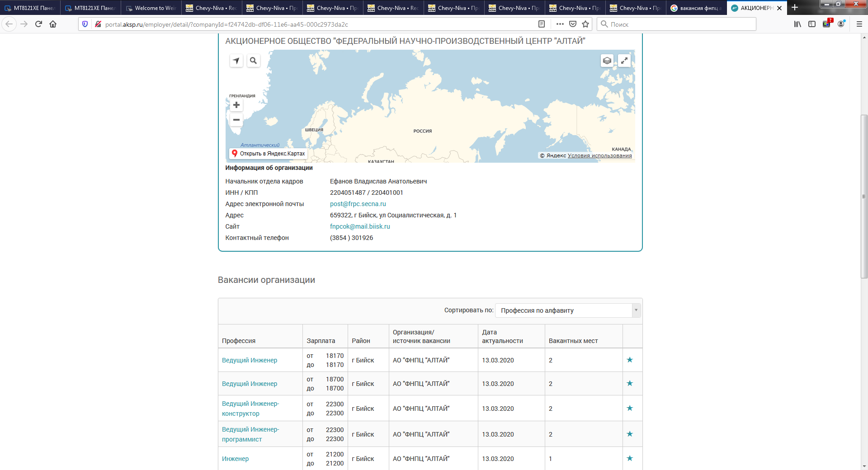This screenshot has width=868, height=470.
Task: Click the map geolocation arrow icon
Action: click(x=236, y=61)
